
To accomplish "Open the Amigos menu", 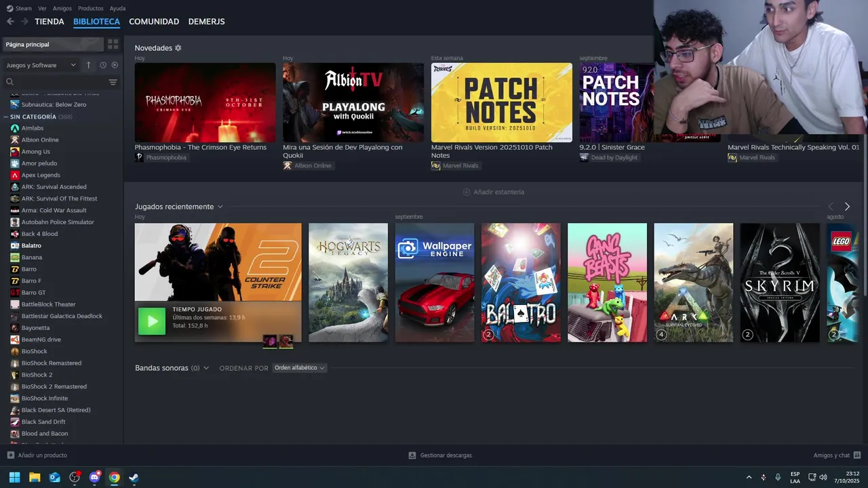I will pos(62,8).
